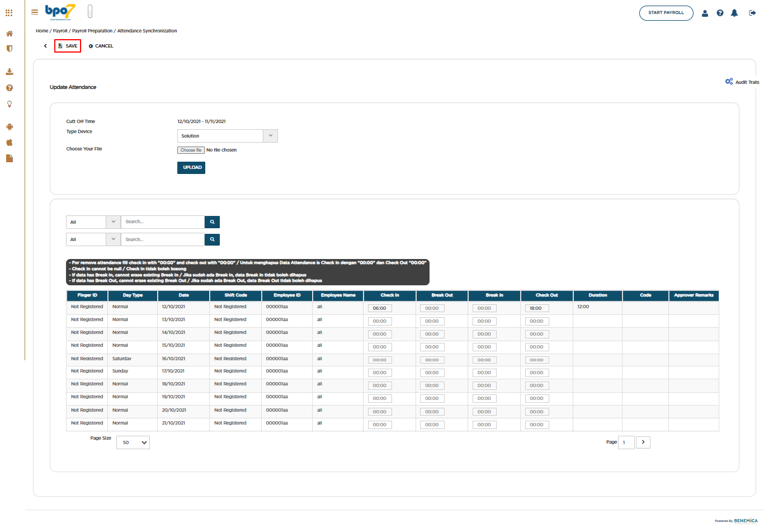This screenshot has height=532, width=764.
Task: Edit Check In time for 13/10/2021
Action: (x=380, y=321)
